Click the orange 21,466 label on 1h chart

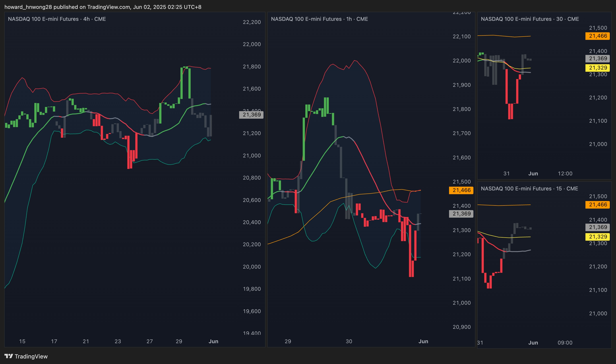point(461,190)
